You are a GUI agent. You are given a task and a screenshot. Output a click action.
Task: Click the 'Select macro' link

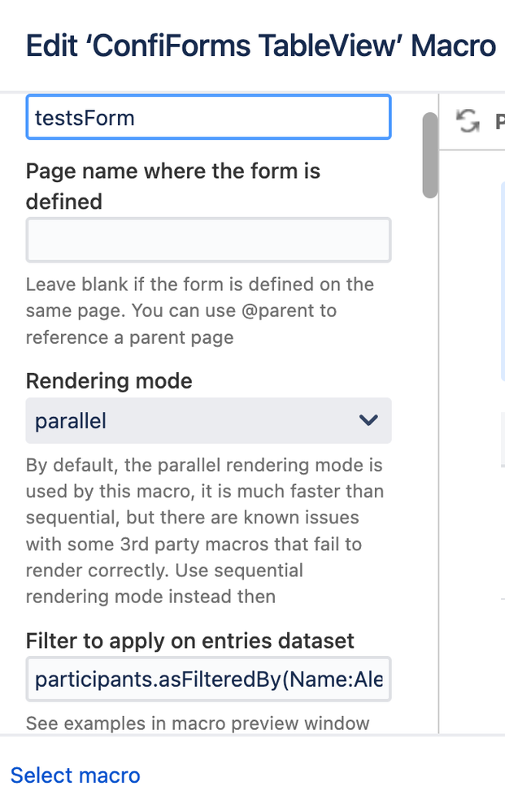pyautogui.click(x=75, y=775)
